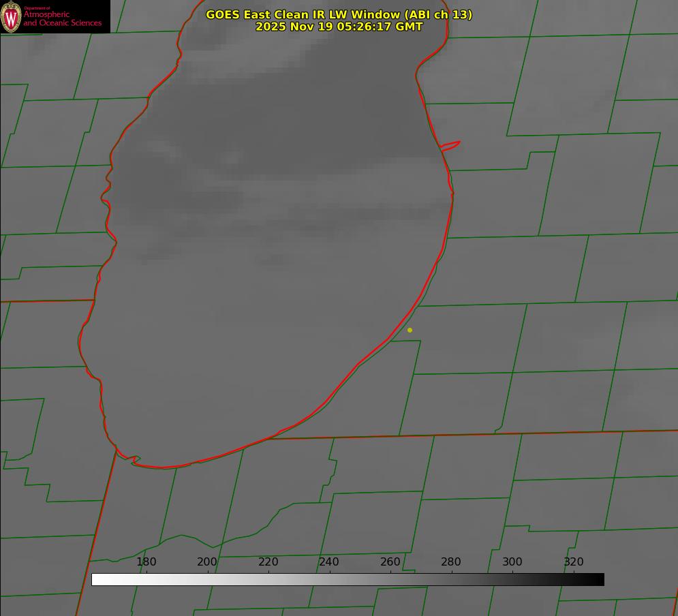Click the 'Atmospheric and Oceanic Sciences' text
The image size is (678, 616).
62,18
